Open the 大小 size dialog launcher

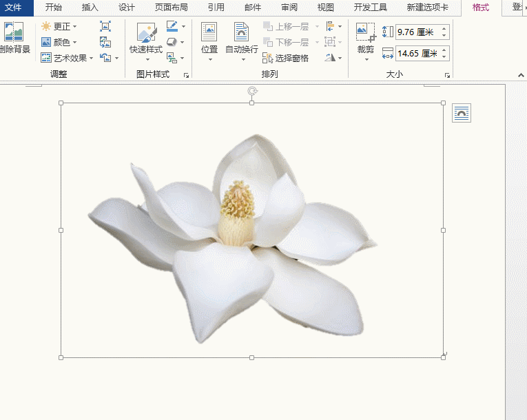click(447, 75)
